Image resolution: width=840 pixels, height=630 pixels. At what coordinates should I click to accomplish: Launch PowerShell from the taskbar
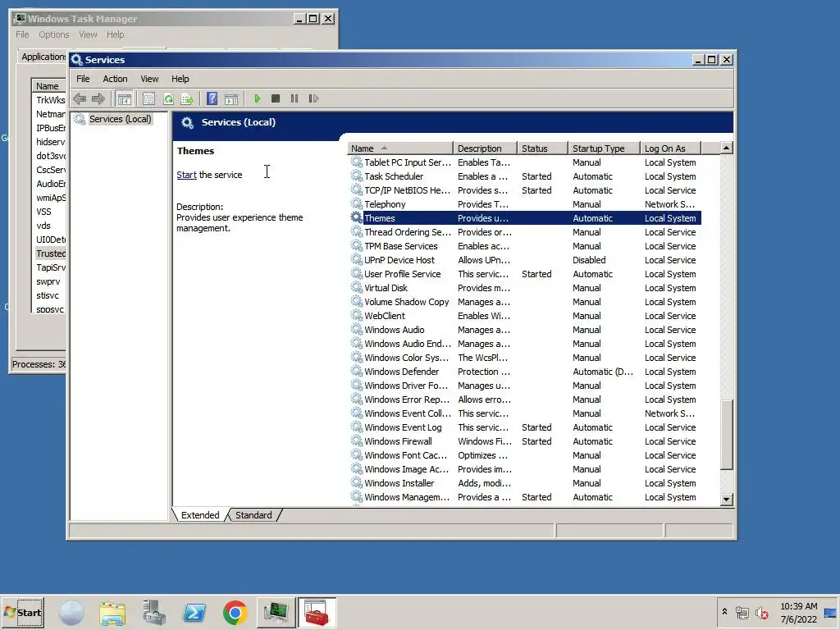tap(194, 613)
